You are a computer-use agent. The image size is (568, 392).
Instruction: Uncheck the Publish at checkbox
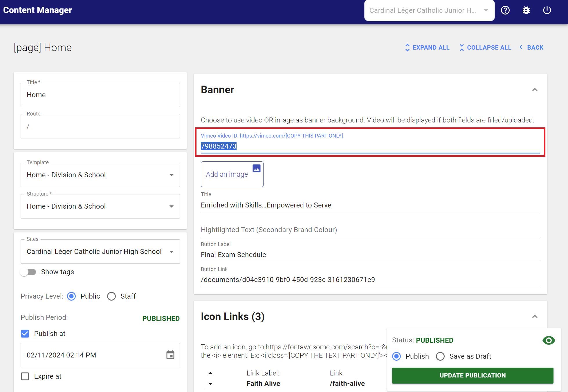pyautogui.click(x=25, y=334)
